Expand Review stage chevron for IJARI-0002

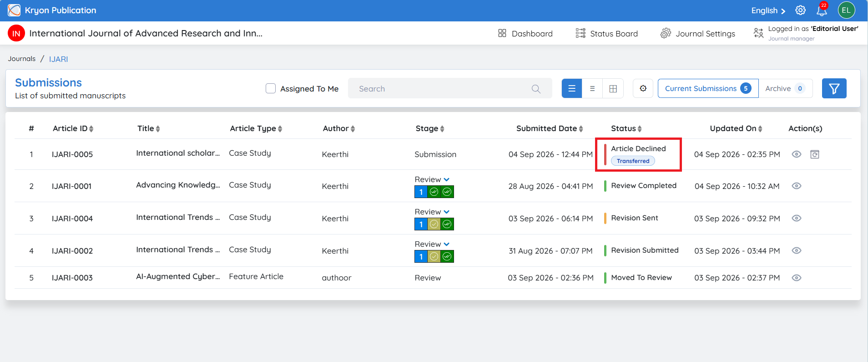[446, 244]
